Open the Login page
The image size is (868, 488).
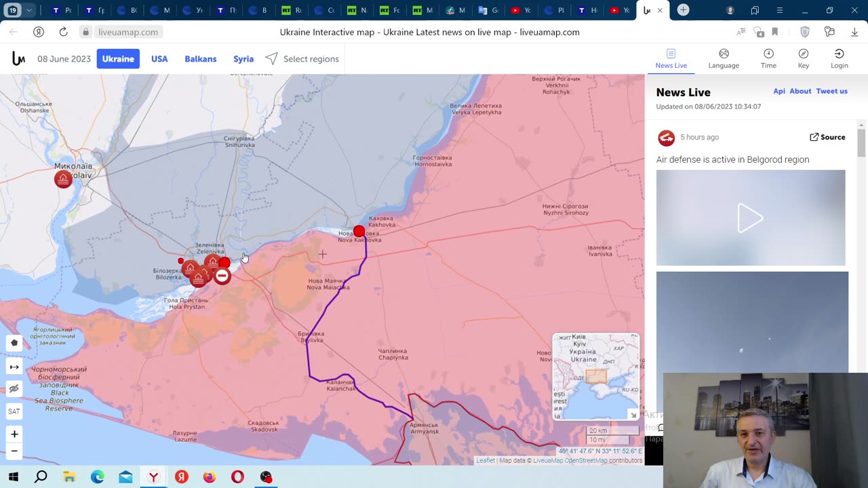(x=840, y=59)
